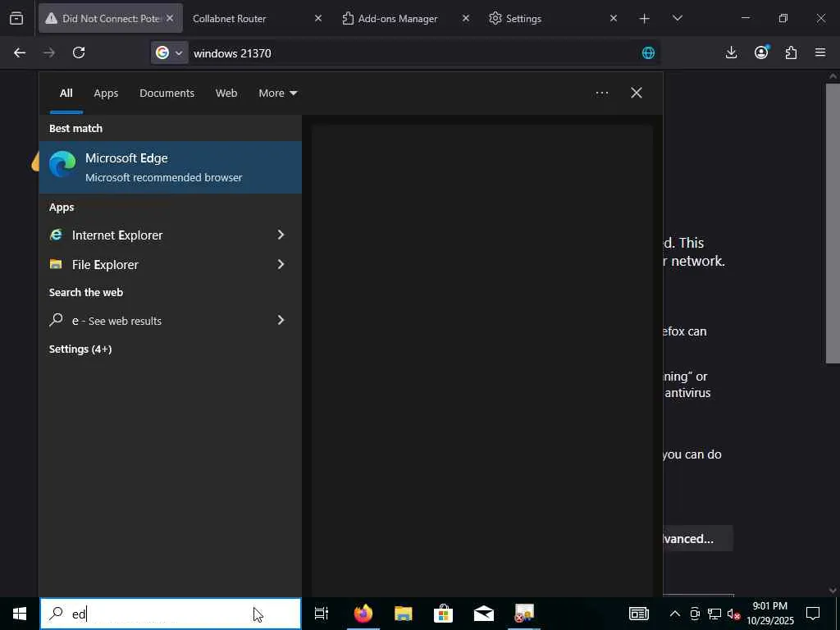Go back with the browser back arrow
Viewport: 840px width, 630px height.
(20, 52)
